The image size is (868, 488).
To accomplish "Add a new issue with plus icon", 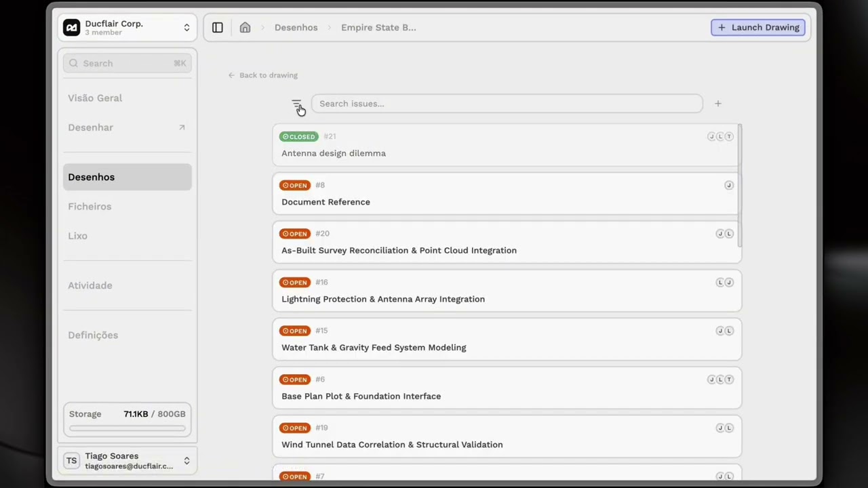I will point(718,104).
